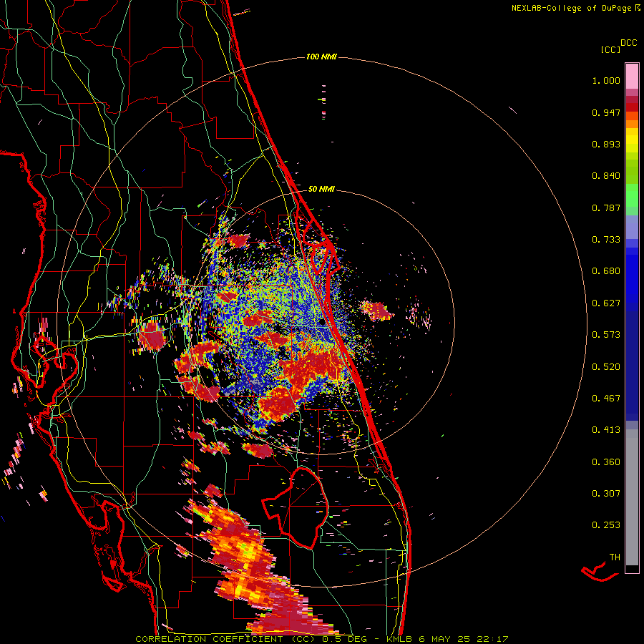Select the 0.413 scale value
644x644 pixels.
pyautogui.click(x=606, y=430)
